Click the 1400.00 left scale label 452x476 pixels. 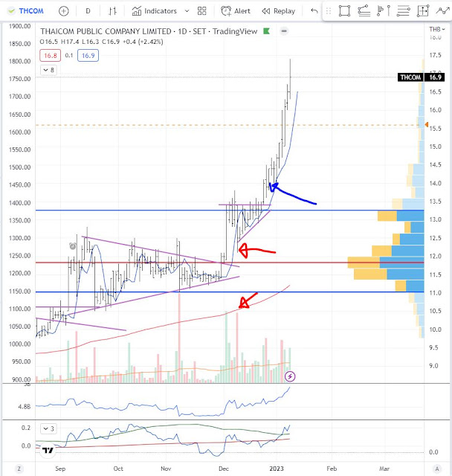pos(20,202)
